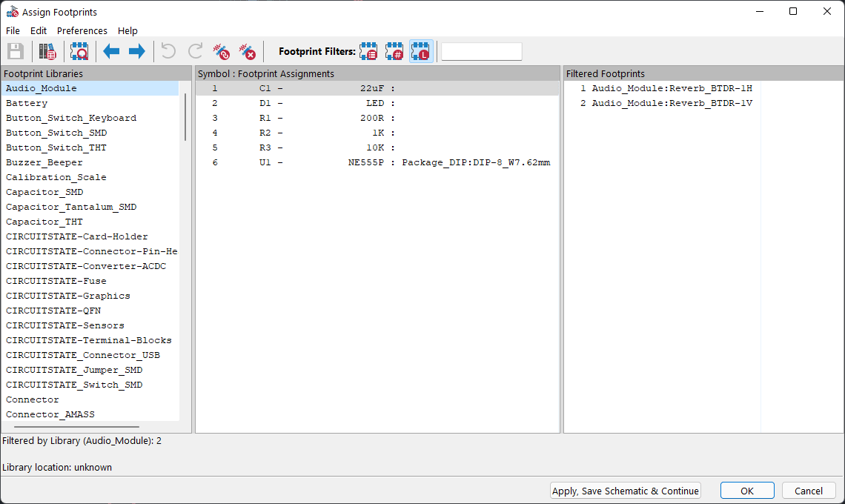This screenshot has width=845, height=504.
Task: Maximize the Assign Footprints window
Action: [x=792, y=11]
